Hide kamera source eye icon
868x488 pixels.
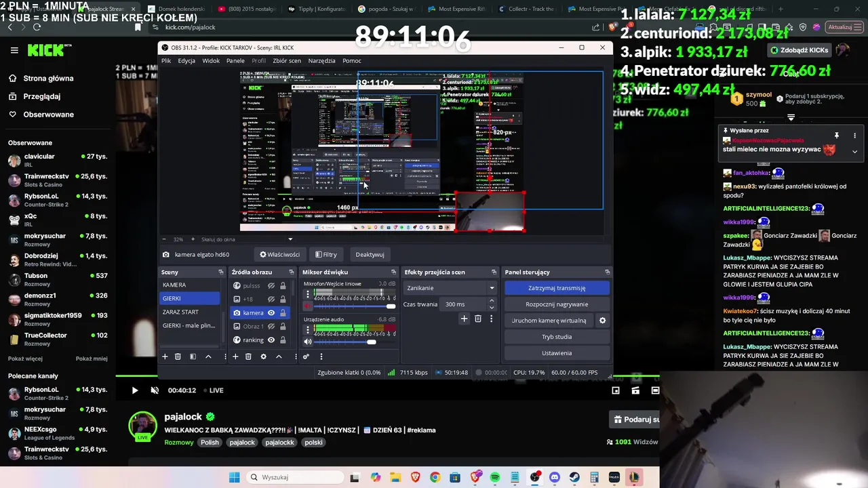pyautogui.click(x=271, y=312)
